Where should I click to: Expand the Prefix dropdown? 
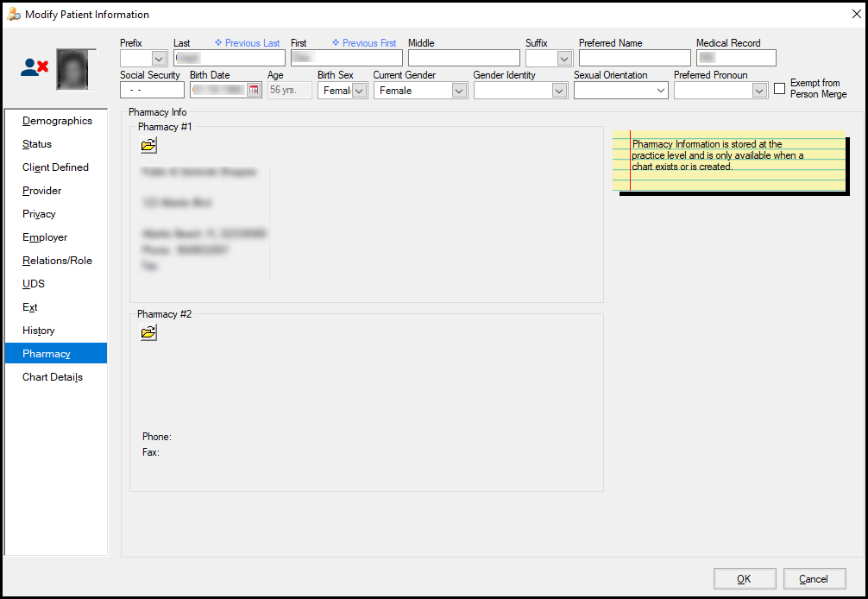click(159, 59)
